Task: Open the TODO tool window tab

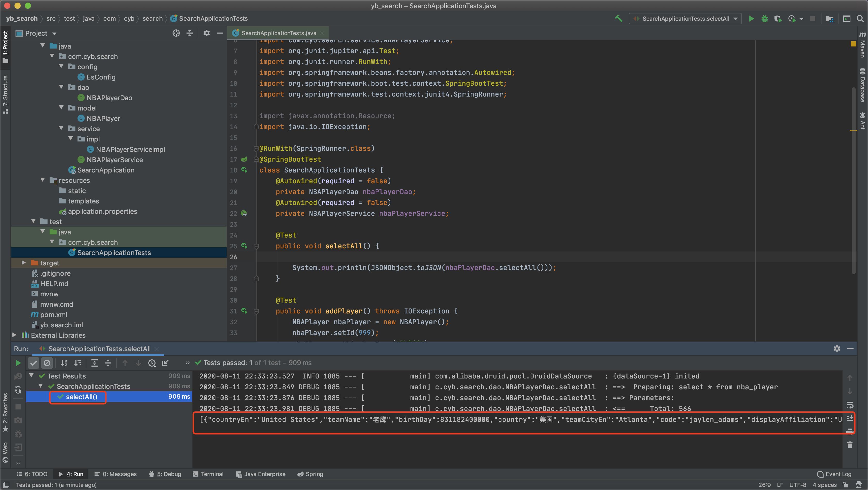Action: (x=32, y=474)
